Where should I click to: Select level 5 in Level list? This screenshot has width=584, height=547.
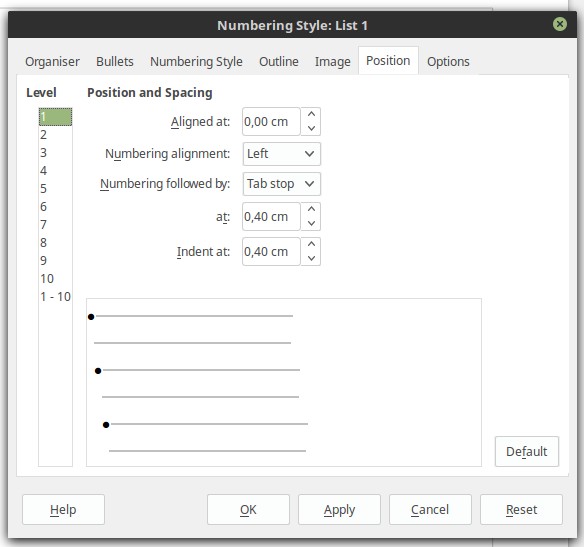[55, 188]
